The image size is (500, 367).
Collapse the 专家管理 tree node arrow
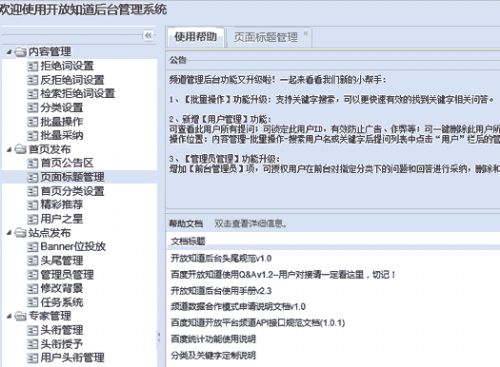click(x=9, y=316)
